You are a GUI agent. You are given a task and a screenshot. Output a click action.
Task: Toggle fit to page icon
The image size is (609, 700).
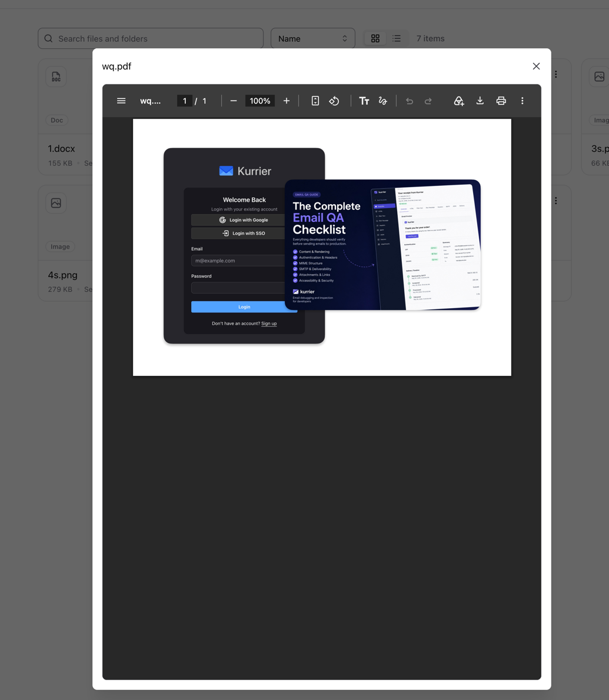coord(315,101)
